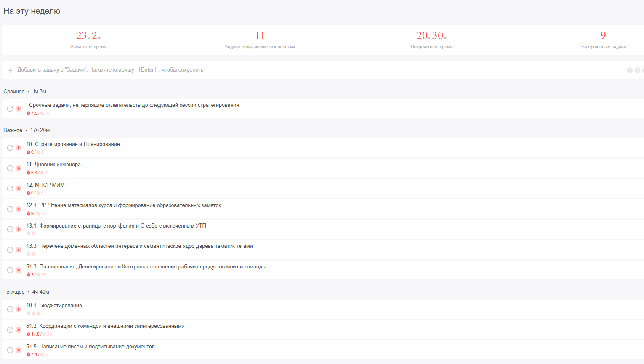Check off '51.3. Планирование, Делегирование и Контроль' task

coord(10,270)
